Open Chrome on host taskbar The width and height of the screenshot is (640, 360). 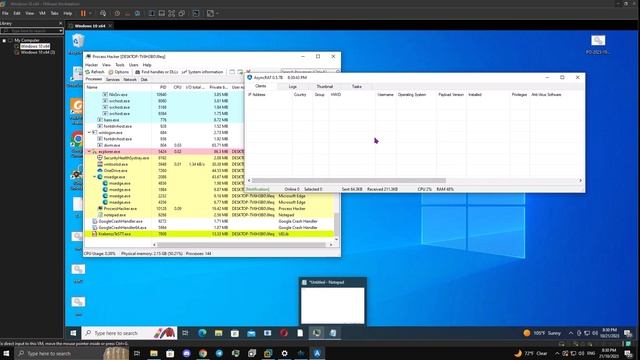(203, 353)
